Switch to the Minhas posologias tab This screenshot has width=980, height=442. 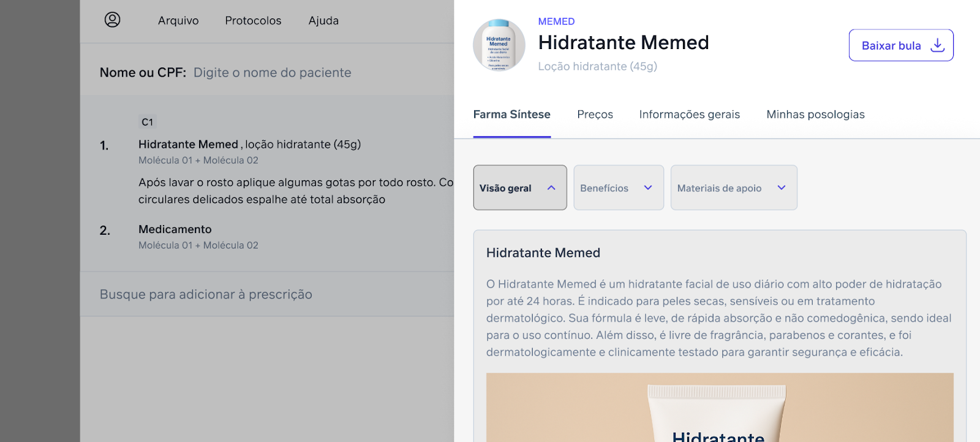(x=815, y=115)
